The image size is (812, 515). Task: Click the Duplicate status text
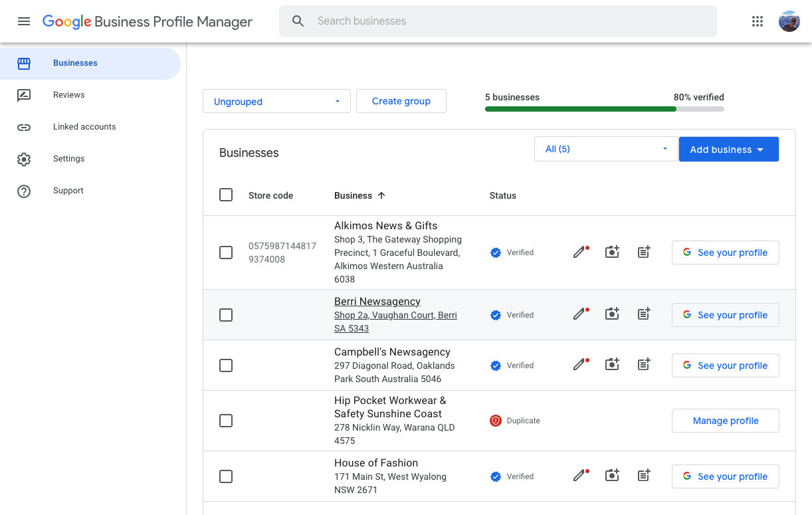524,421
